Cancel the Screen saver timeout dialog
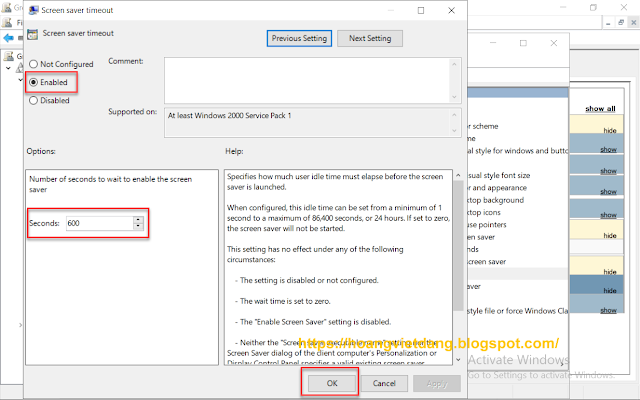This screenshot has height=400, width=640. click(x=384, y=383)
